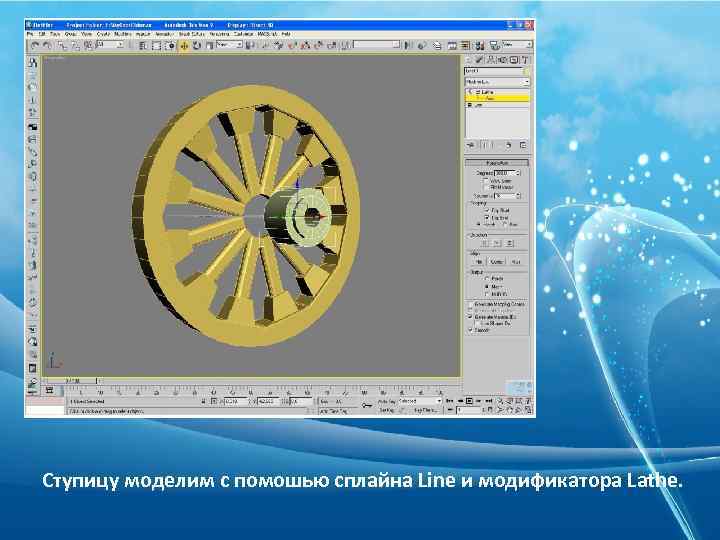Click the Undo arrow in the main toolbar
The width and height of the screenshot is (720, 540).
[35, 45]
